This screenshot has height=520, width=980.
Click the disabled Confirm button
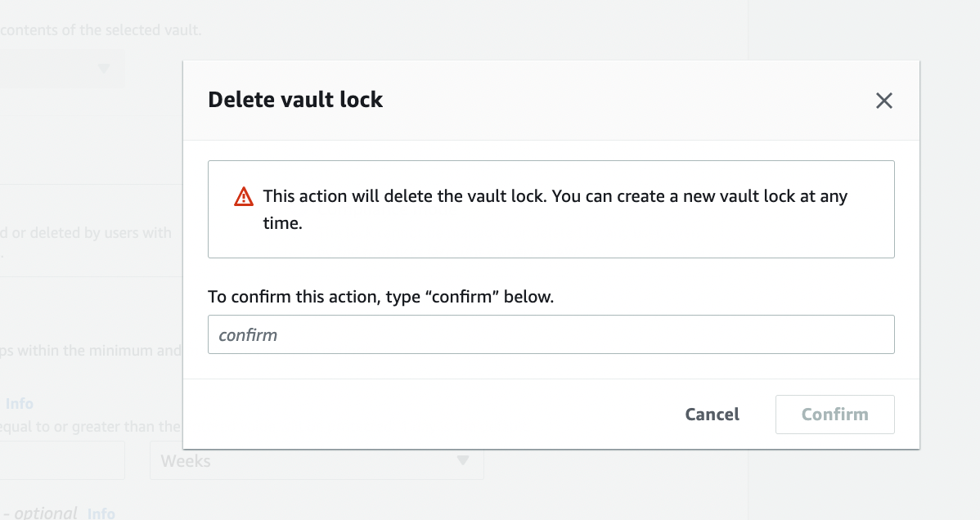click(x=834, y=415)
